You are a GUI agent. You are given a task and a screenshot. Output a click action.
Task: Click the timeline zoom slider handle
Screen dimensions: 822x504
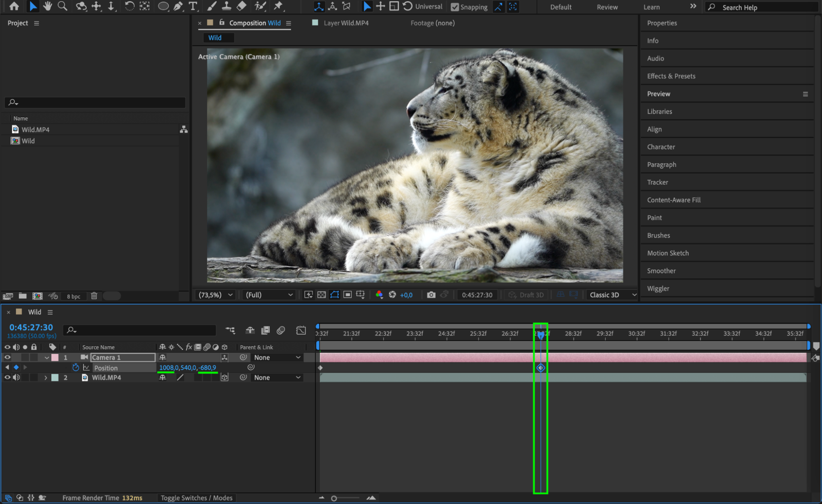[334, 498]
